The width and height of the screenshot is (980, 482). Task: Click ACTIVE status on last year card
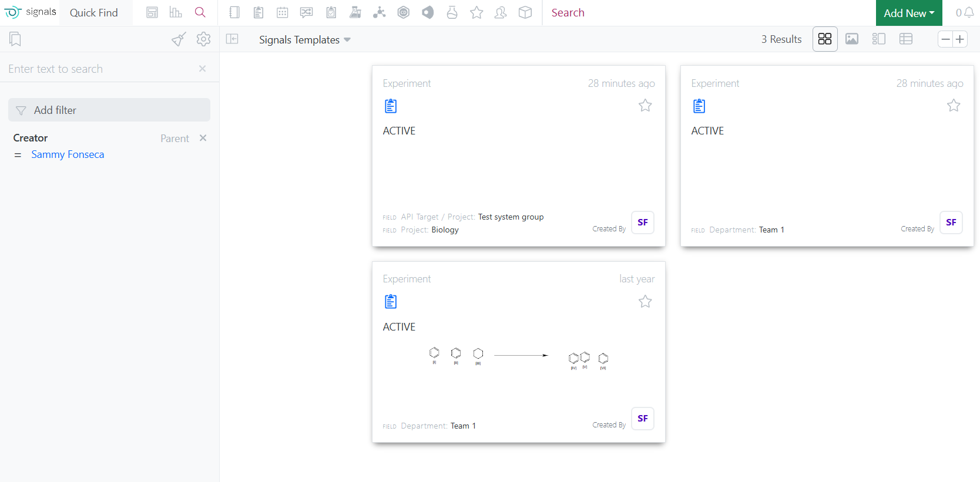[399, 327]
